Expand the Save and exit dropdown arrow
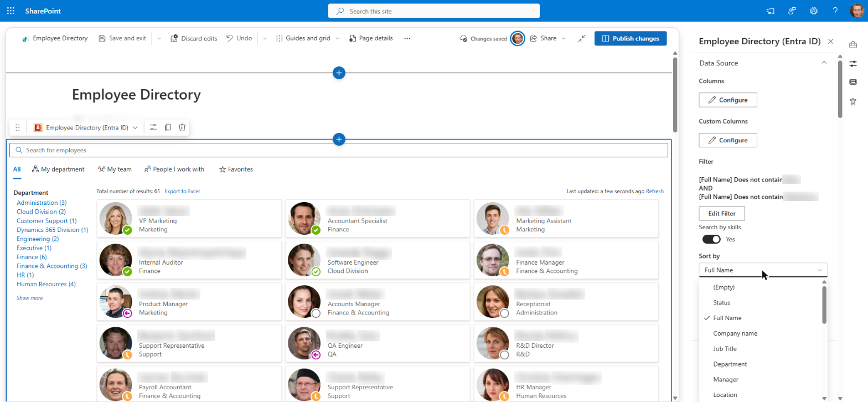Image resolution: width=868 pixels, height=402 pixels. pyautogui.click(x=159, y=38)
